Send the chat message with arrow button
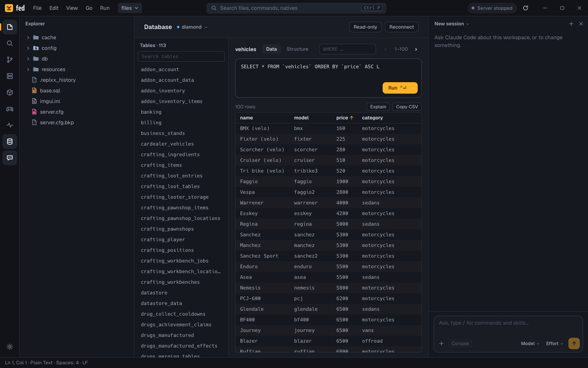 574,343
